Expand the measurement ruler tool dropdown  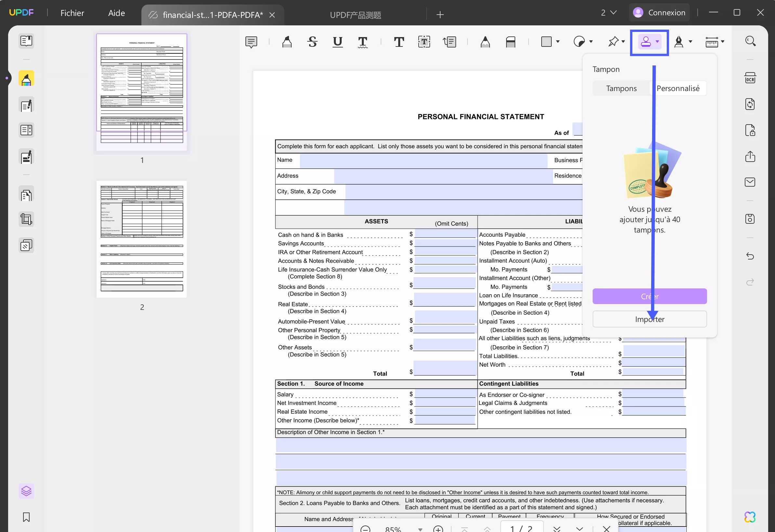point(723,42)
